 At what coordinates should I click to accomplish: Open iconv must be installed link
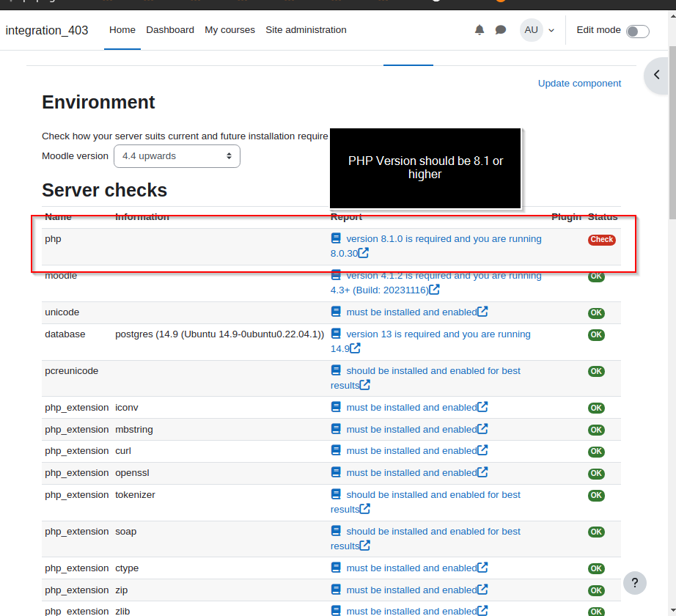(x=411, y=407)
